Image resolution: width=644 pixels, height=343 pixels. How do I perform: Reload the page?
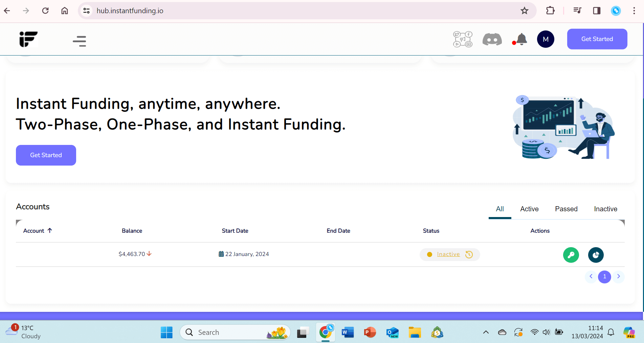point(45,11)
